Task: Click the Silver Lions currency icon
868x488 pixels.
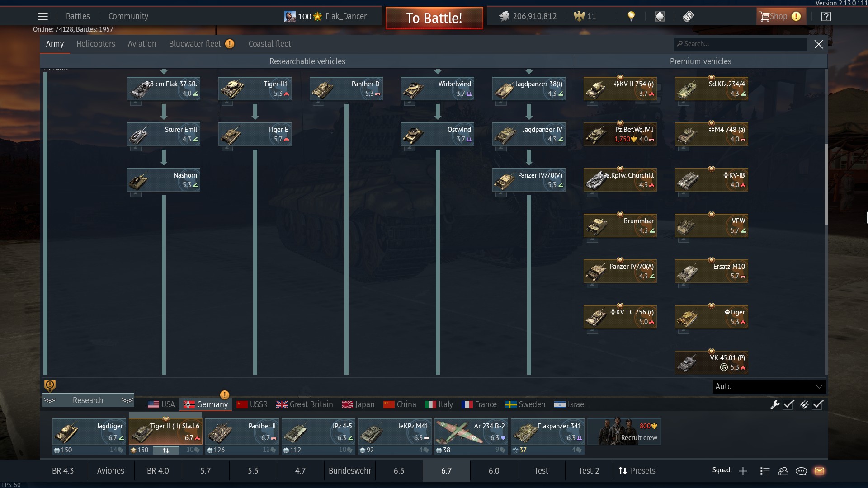Action: (x=504, y=17)
